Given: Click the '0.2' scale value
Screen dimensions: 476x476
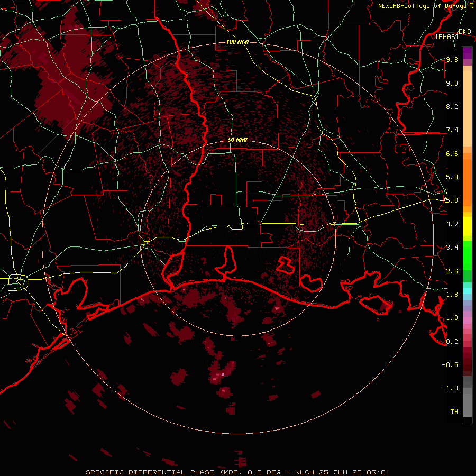Looking at the screenshot, I should coord(452,341).
